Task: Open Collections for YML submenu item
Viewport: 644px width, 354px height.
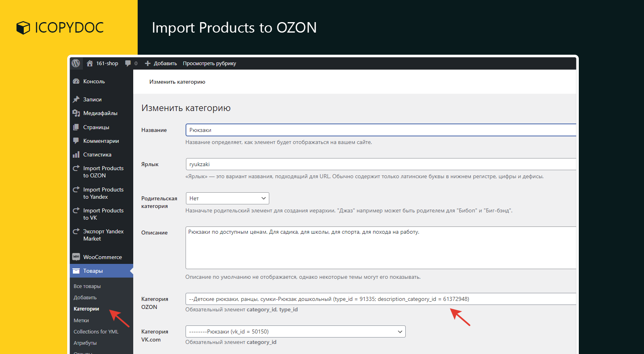Action: (x=96, y=332)
